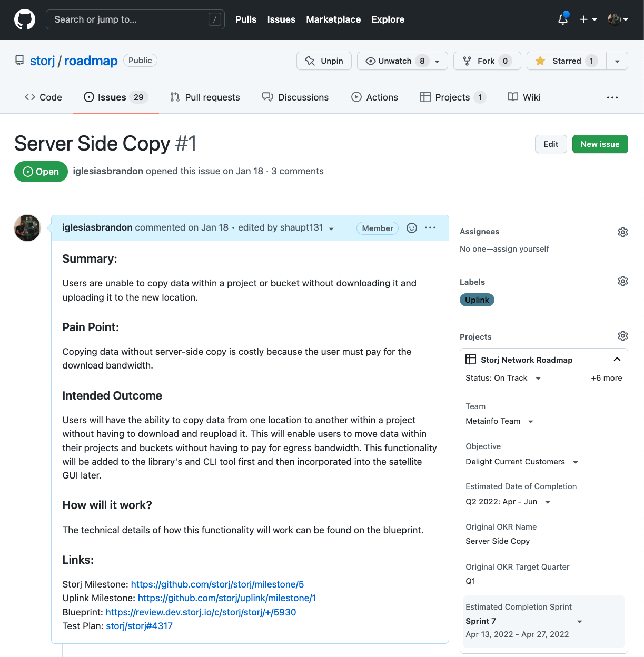
Task: Toggle the Starred button
Action: (x=567, y=61)
